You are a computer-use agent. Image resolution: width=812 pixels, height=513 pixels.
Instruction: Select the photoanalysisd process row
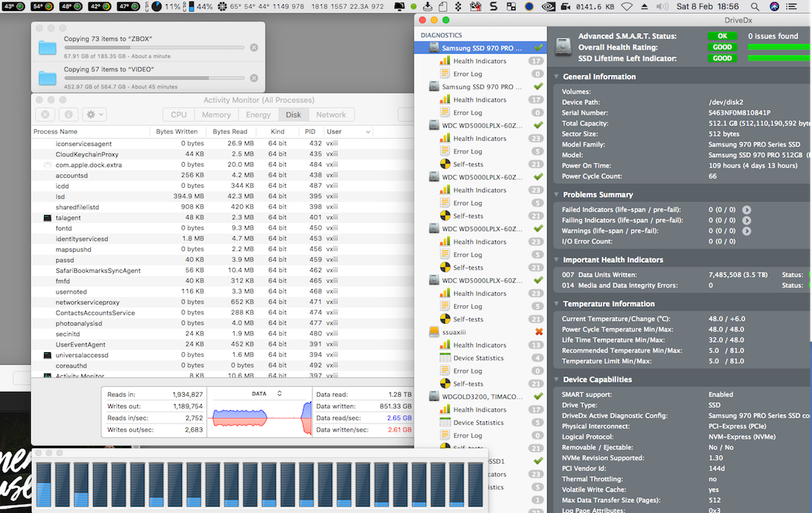coord(223,324)
